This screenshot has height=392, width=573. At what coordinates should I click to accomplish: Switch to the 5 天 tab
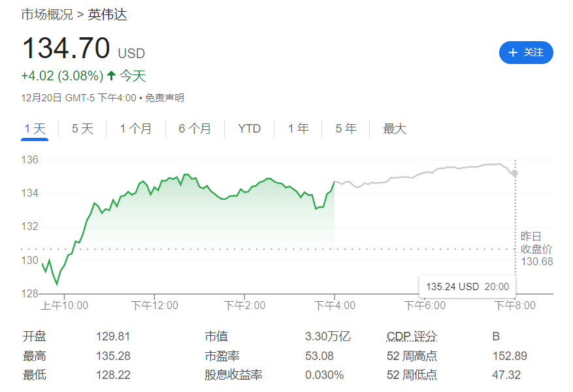coord(82,129)
